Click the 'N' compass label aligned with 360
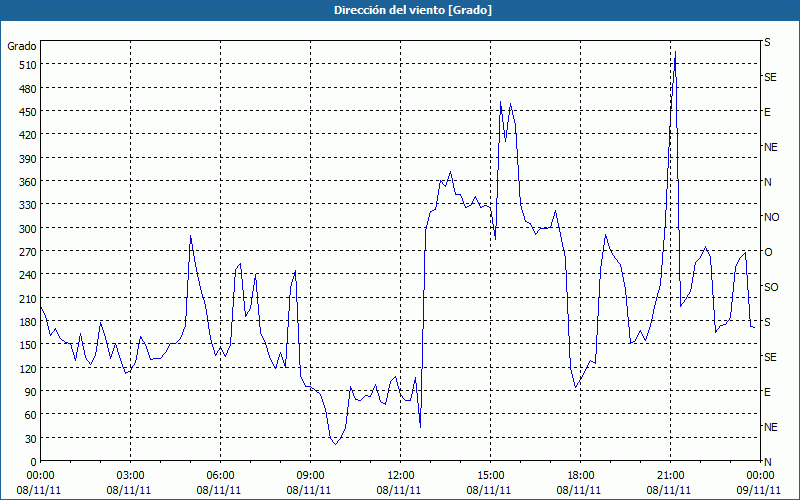Image resolution: width=800 pixels, height=500 pixels. pyautogui.click(x=767, y=182)
